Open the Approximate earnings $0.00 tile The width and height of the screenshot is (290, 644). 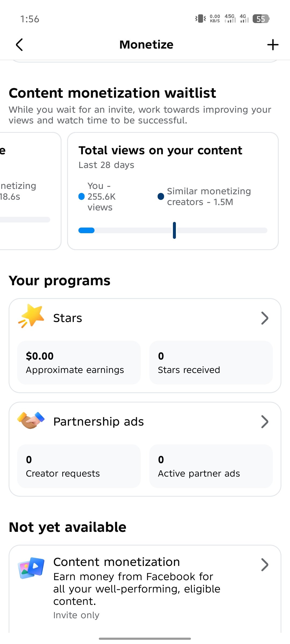click(79, 363)
